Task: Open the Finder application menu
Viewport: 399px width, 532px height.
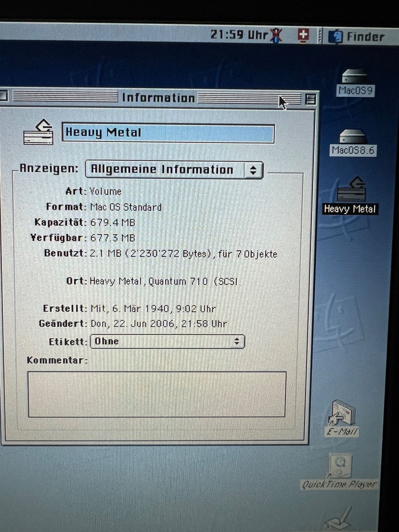Action: coord(356,37)
